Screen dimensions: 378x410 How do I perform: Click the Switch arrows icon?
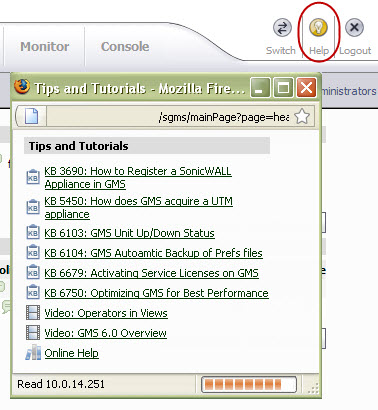tap(282, 28)
